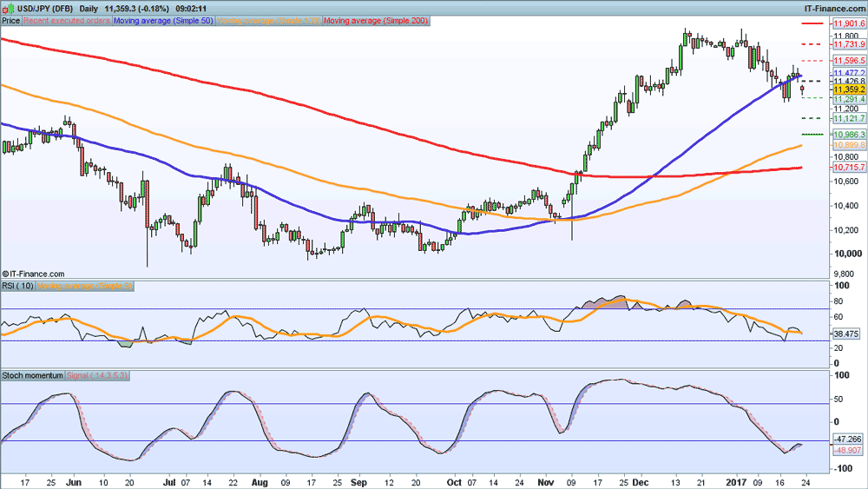868x489 pixels.
Task: Click the Oct label on time axis
Action: click(454, 482)
